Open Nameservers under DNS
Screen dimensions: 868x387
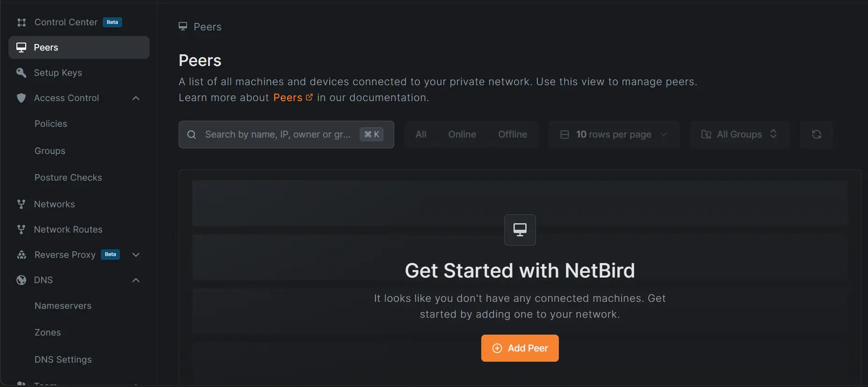point(63,306)
